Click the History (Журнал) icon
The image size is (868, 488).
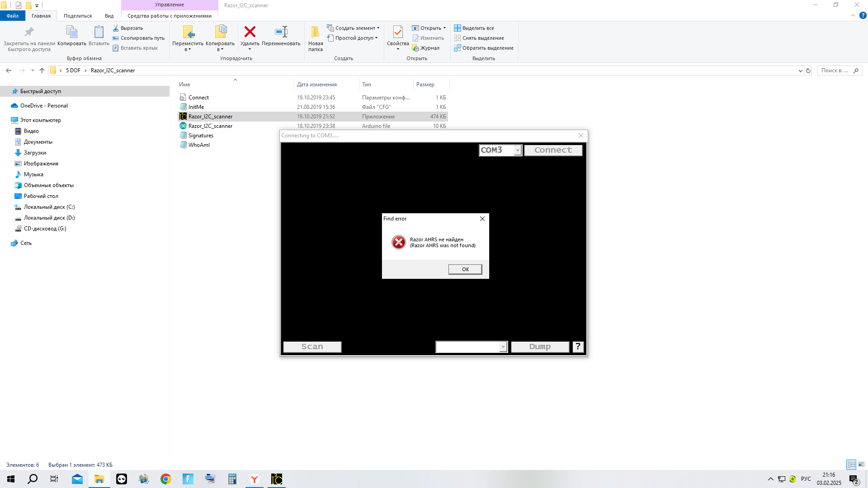pyautogui.click(x=415, y=48)
